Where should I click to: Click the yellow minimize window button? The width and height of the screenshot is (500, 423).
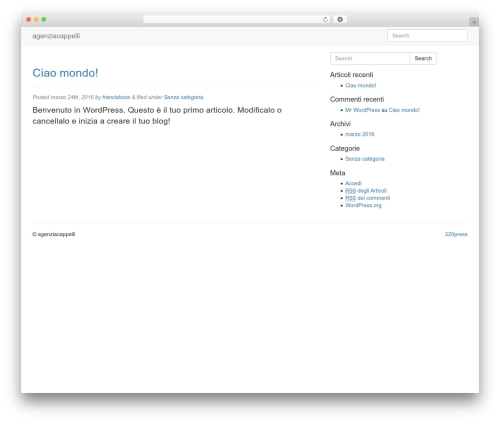coord(36,19)
